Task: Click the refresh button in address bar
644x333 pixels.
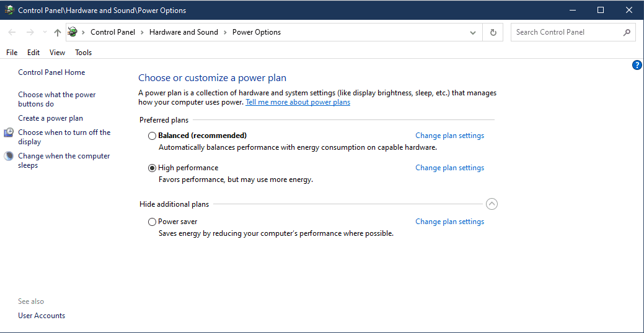Action: [x=493, y=32]
